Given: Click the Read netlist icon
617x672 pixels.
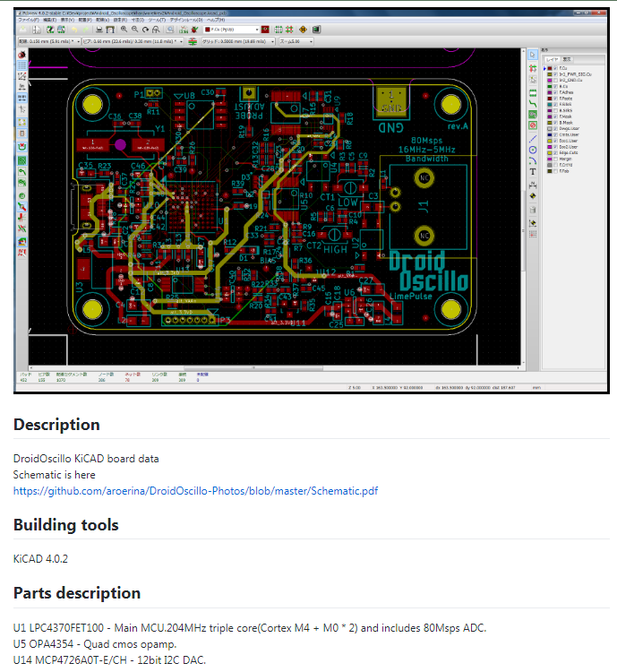Looking at the screenshot, I should pyautogui.click(x=184, y=30).
